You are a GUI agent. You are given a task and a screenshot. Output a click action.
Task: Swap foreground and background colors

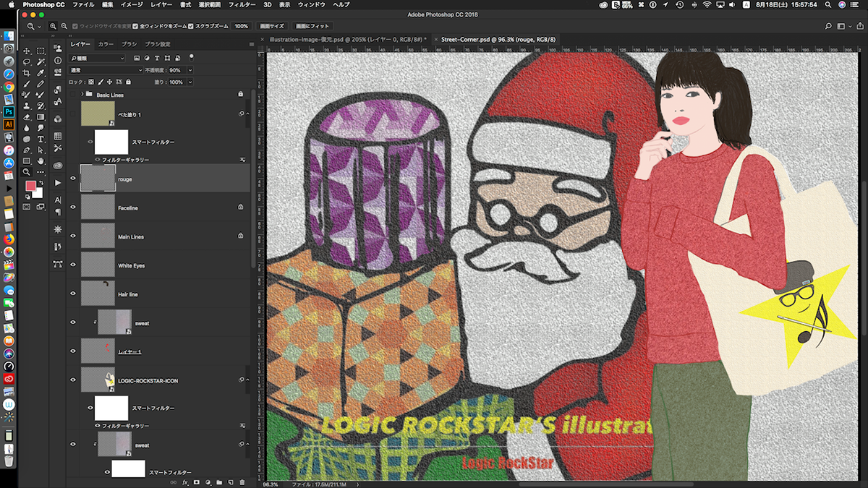click(41, 183)
